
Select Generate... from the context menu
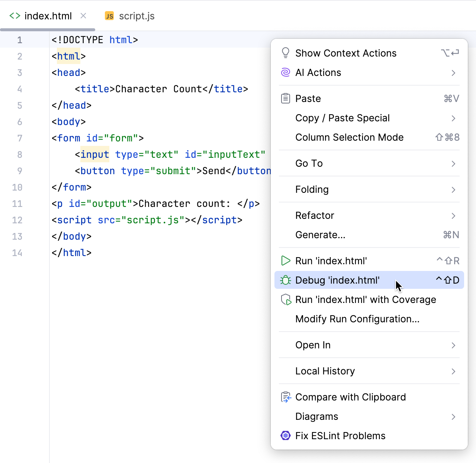tap(320, 235)
